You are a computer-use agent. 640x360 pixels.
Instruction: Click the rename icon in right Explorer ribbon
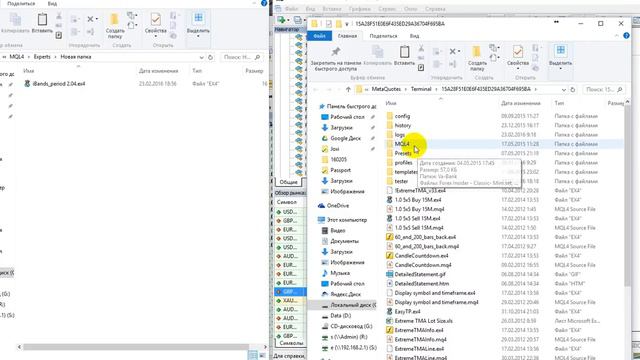pyautogui.click(x=452, y=64)
